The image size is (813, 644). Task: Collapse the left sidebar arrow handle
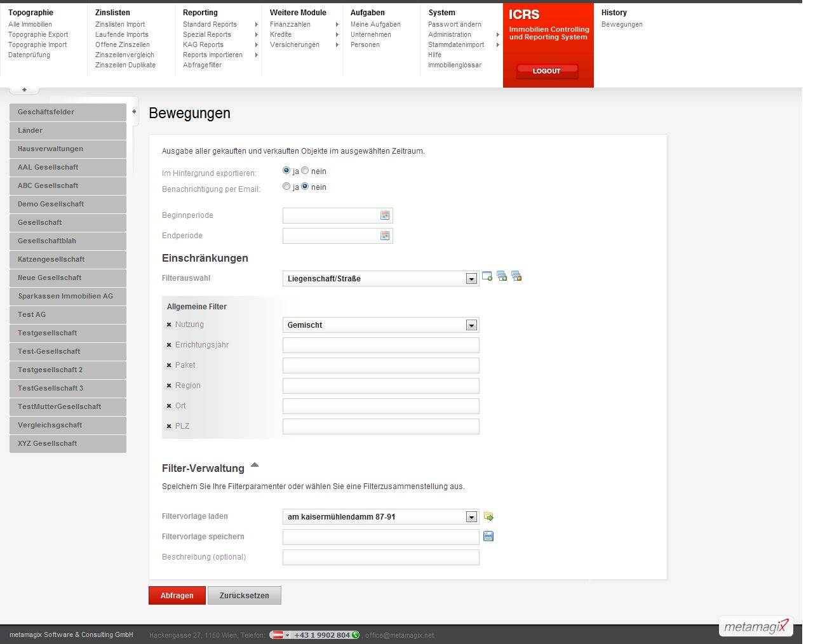pos(134,112)
